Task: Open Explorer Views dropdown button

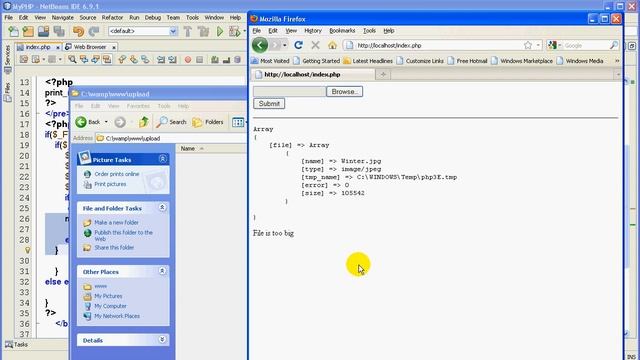Action: click(x=239, y=122)
